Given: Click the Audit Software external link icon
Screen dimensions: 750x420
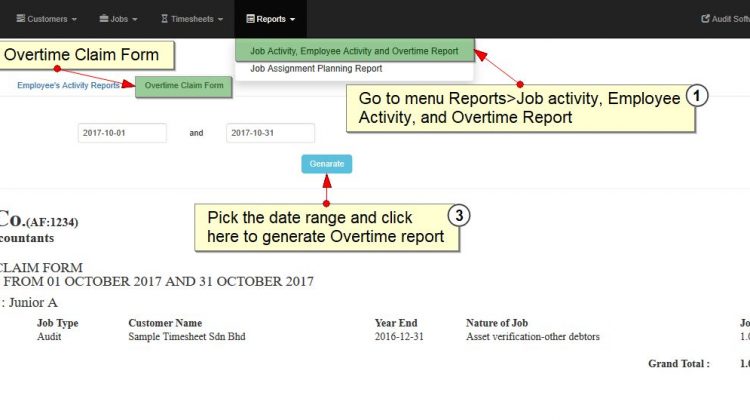Looking at the screenshot, I should click(705, 19).
